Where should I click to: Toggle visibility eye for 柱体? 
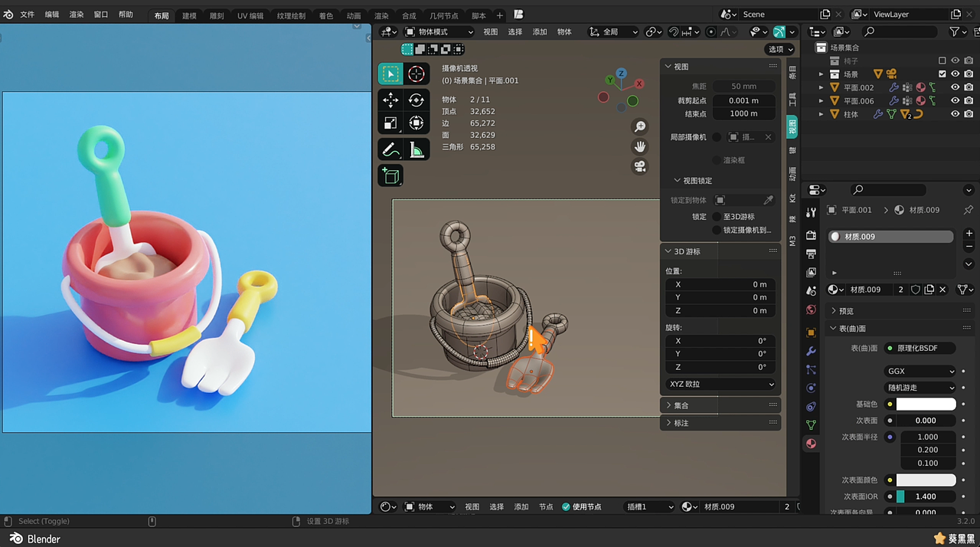click(x=955, y=114)
